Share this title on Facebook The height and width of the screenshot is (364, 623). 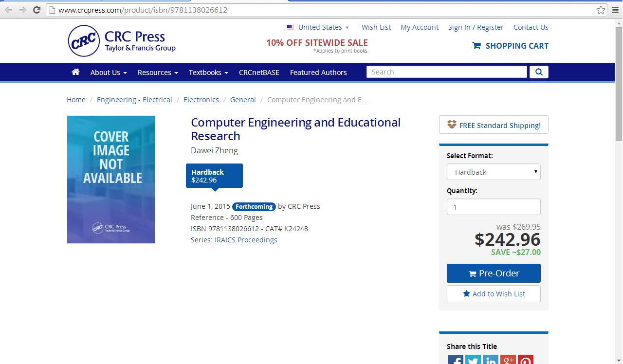456,360
